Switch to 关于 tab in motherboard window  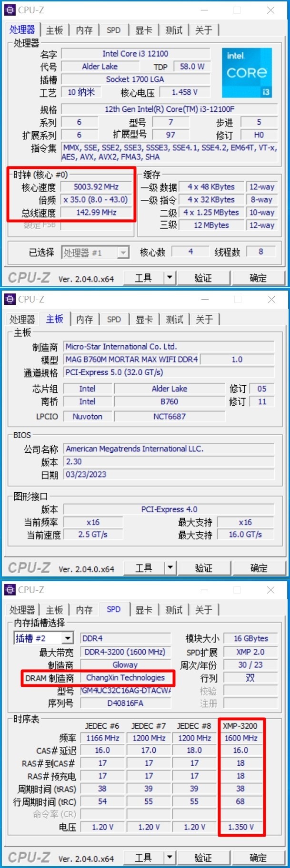click(x=204, y=320)
